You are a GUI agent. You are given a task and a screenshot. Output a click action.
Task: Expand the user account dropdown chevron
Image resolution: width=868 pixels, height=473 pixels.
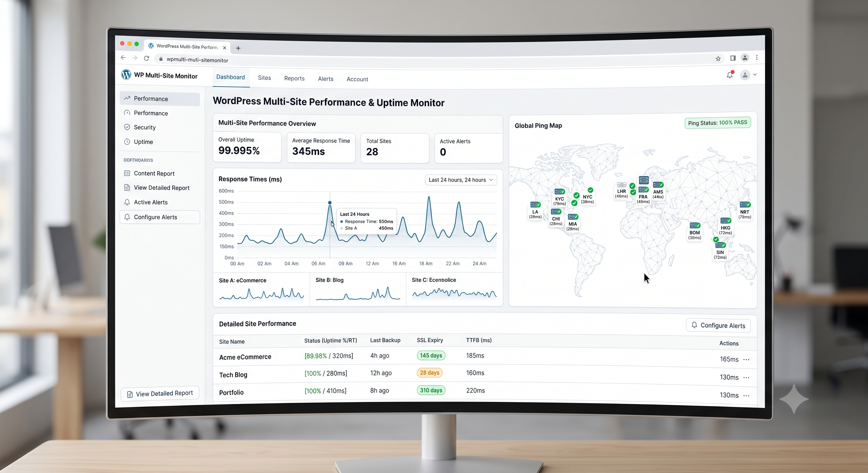point(755,75)
